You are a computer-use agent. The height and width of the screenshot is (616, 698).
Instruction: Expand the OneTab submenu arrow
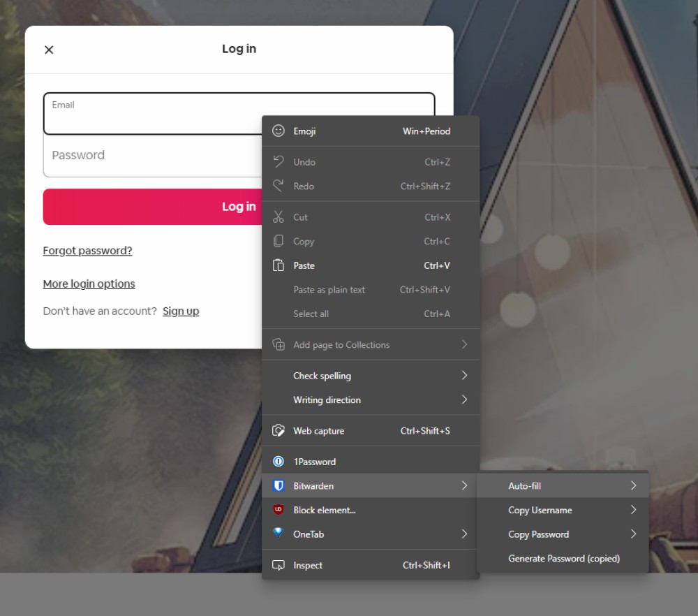click(x=464, y=534)
